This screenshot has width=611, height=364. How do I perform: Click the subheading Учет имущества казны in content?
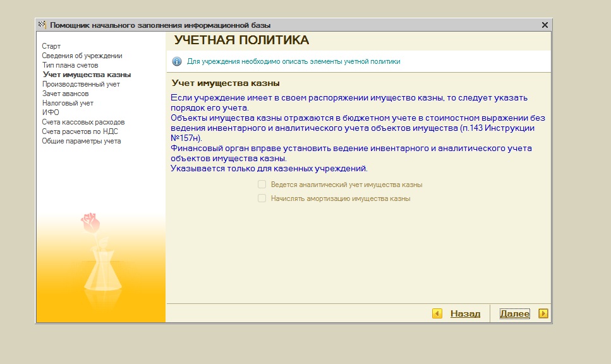point(226,83)
